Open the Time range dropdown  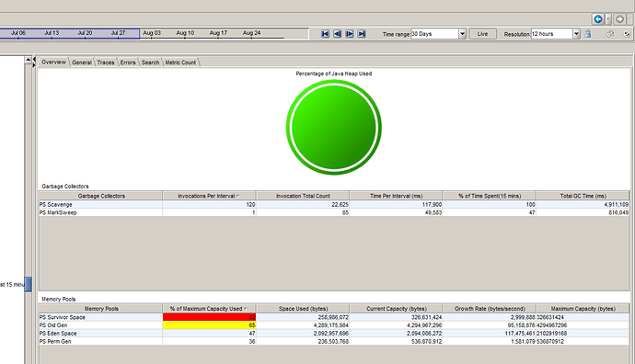tap(463, 34)
